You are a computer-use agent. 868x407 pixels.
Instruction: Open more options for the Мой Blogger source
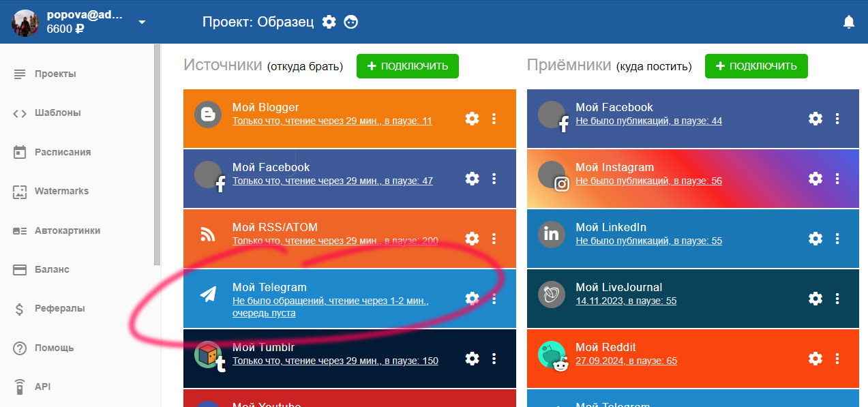point(494,119)
